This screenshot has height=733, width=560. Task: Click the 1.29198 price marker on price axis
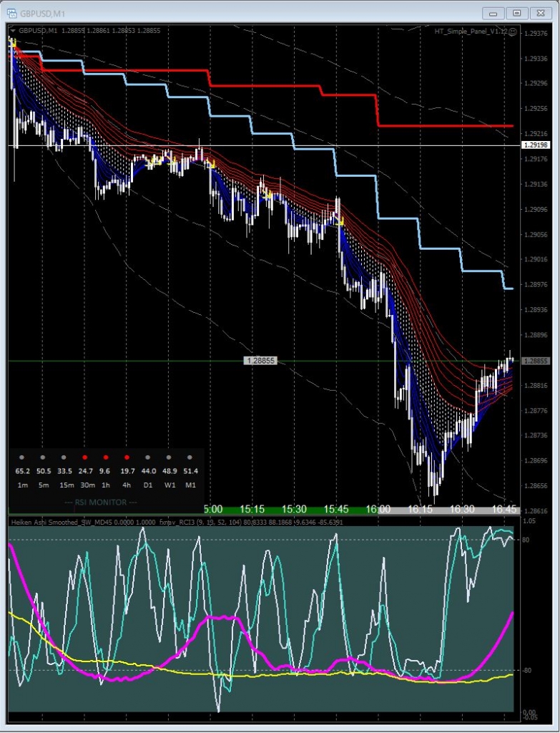click(536, 145)
